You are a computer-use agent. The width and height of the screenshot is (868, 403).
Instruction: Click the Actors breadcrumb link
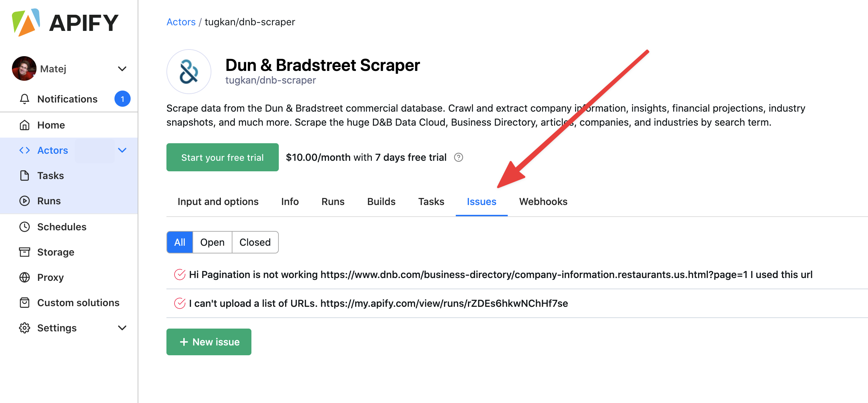pos(181,22)
